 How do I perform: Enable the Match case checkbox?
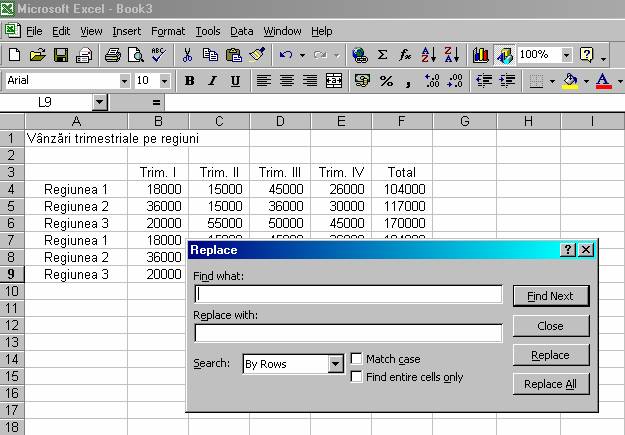tap(357, 359)
